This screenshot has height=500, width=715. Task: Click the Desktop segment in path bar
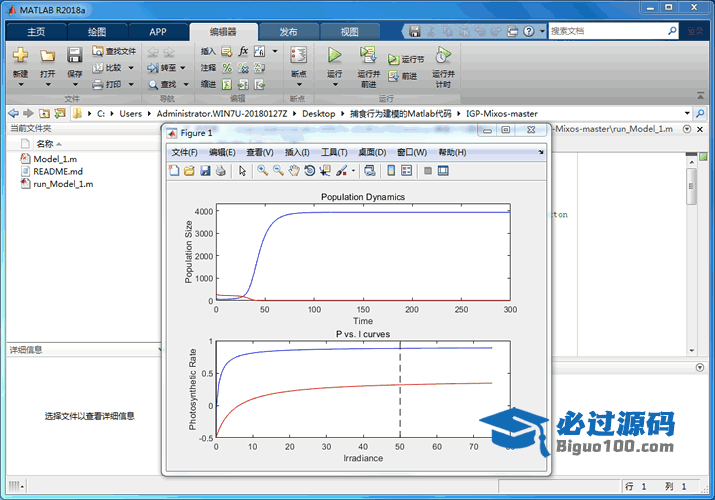pyautogui.click(x=318, y=113)
